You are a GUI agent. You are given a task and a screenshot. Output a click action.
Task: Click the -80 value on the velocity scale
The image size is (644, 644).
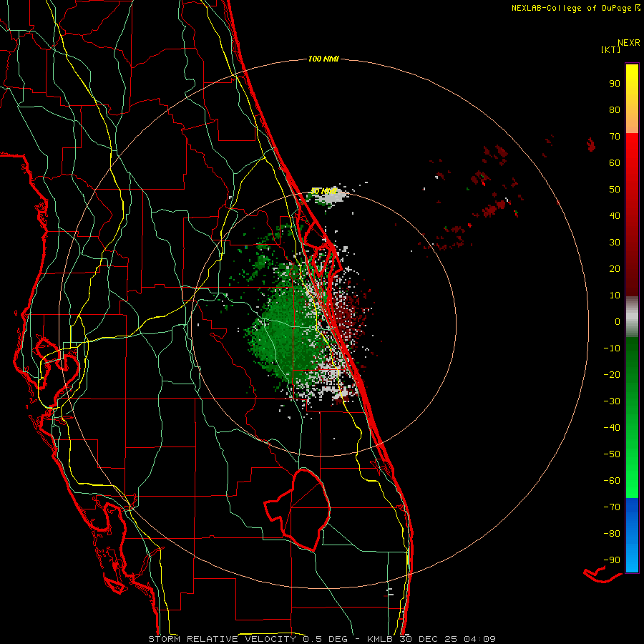point(612,534)
